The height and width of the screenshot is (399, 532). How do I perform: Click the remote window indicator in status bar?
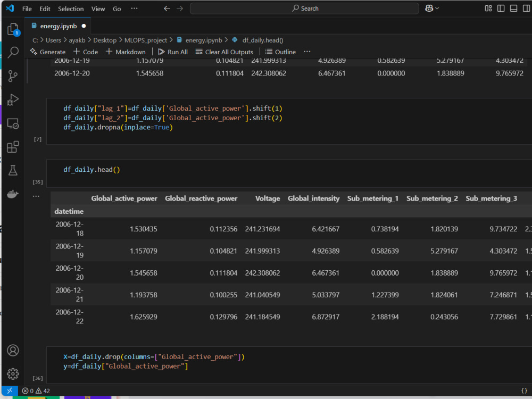click(10, 390)
